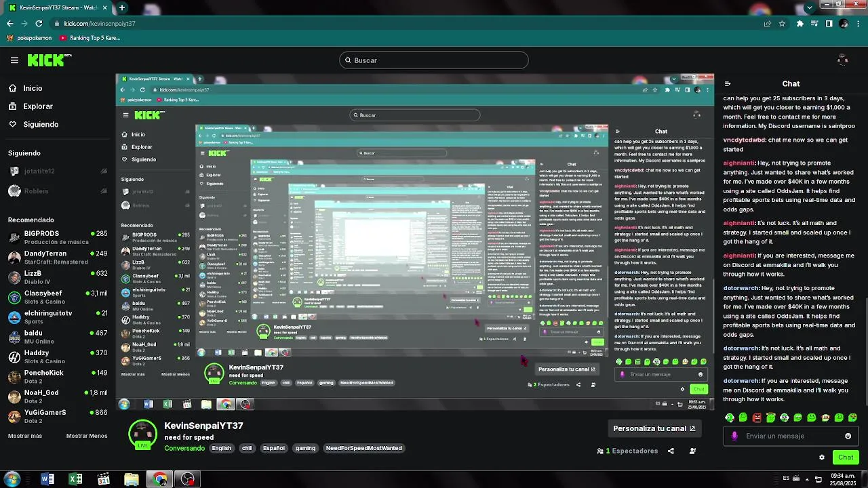This screenshot has height=488, width=868.
Task: Click the KevinSenpaiYT37 channel avatar
Action: pos(142,434)
